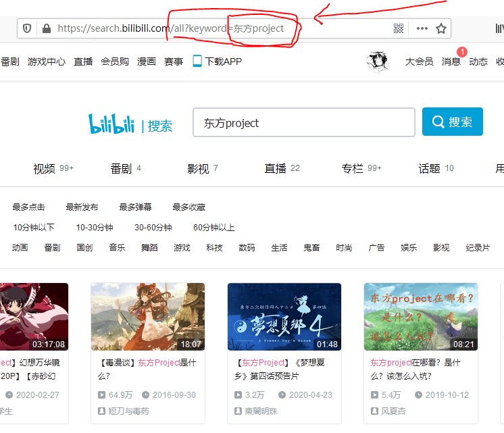Filter by 国创 category
Screen dimensions: 504x433
(85, 247)
